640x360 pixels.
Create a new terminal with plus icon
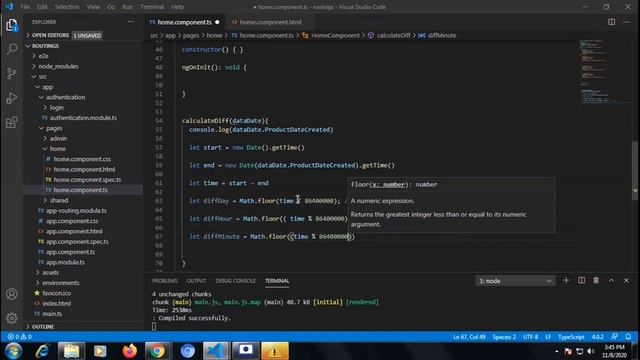click(x=566, y=280)
